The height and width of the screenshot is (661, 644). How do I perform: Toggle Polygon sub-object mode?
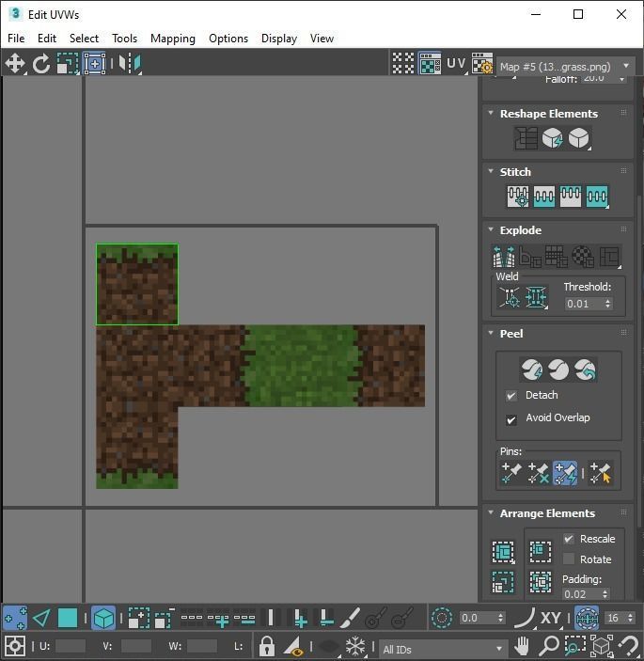(x=68, y=618)
